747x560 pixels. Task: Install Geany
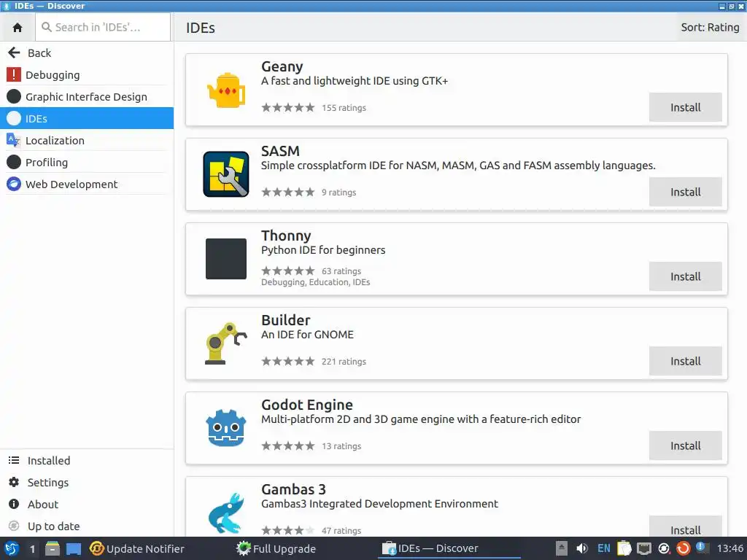685,107
